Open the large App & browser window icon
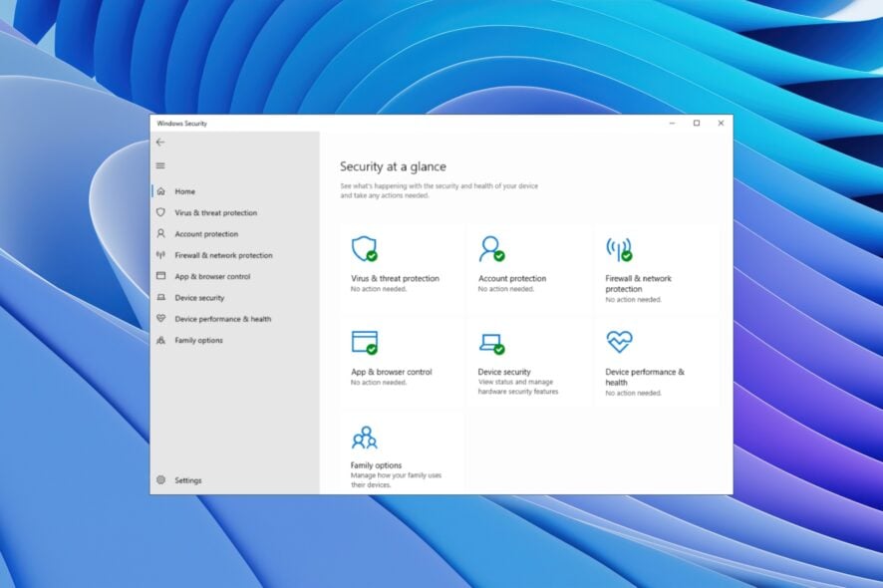883x588 pixels. 365,343
